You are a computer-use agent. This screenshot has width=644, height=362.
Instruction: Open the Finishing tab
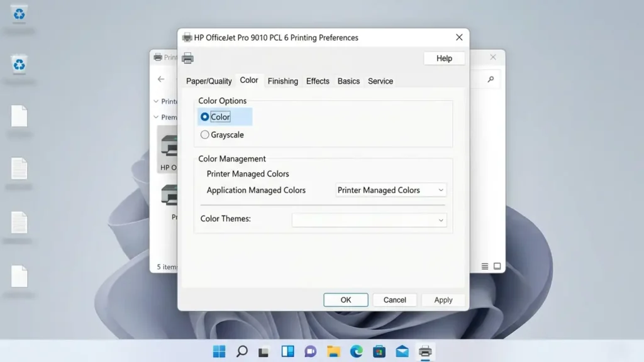(282, 81)
